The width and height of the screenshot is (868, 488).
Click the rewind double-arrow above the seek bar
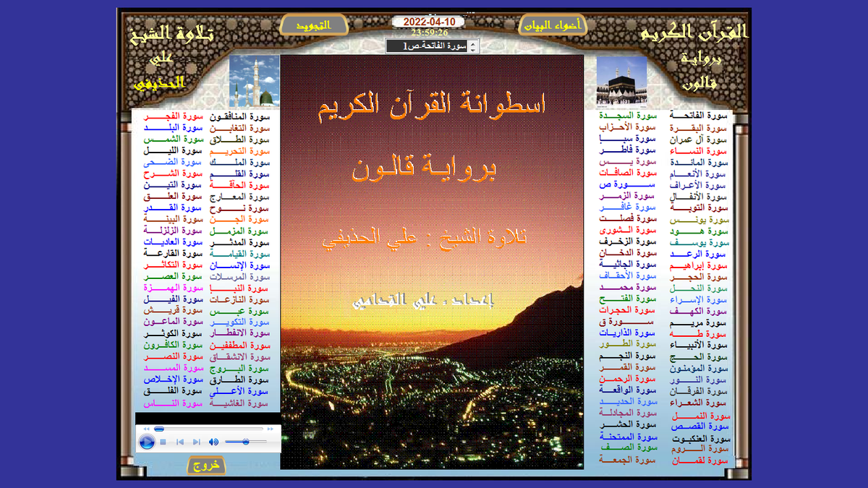point(146,429)
